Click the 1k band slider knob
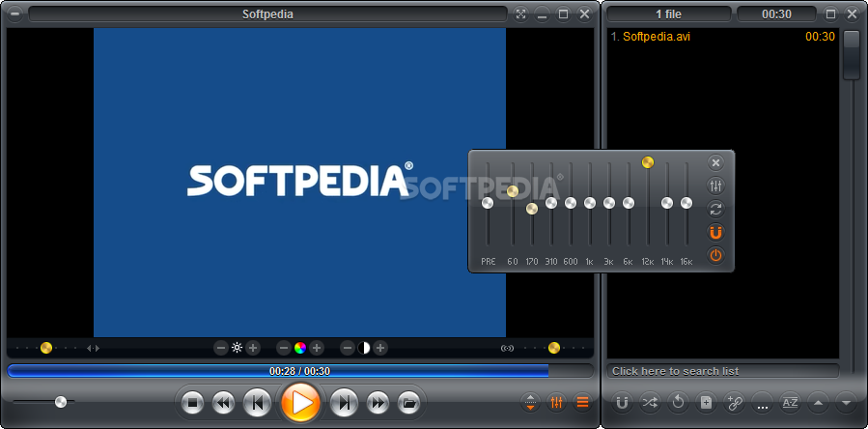868x429 pixels. 590,204
